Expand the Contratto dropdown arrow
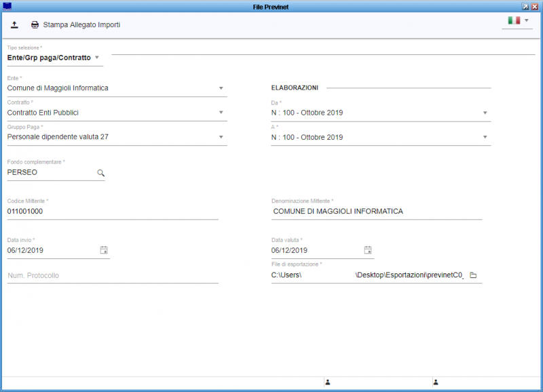 tap(221, 113)
